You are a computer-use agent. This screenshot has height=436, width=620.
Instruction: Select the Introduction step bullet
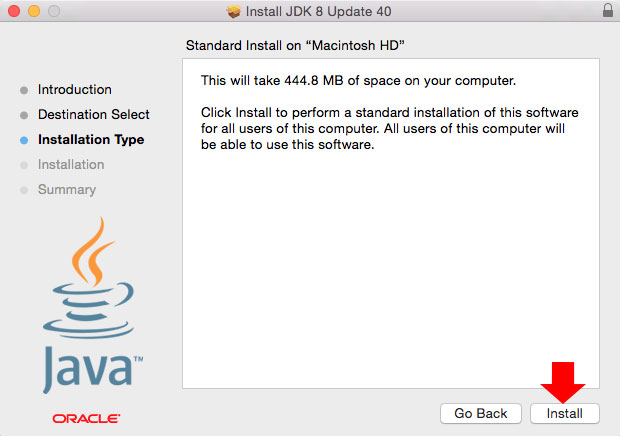24,90
